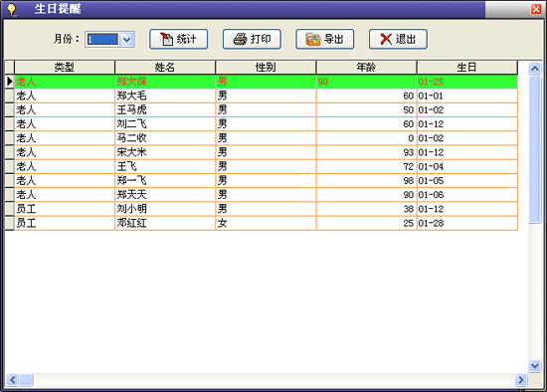547x392 pixels.
Task: Select name cell 郑一飞
Action: [x=165, y=180]
